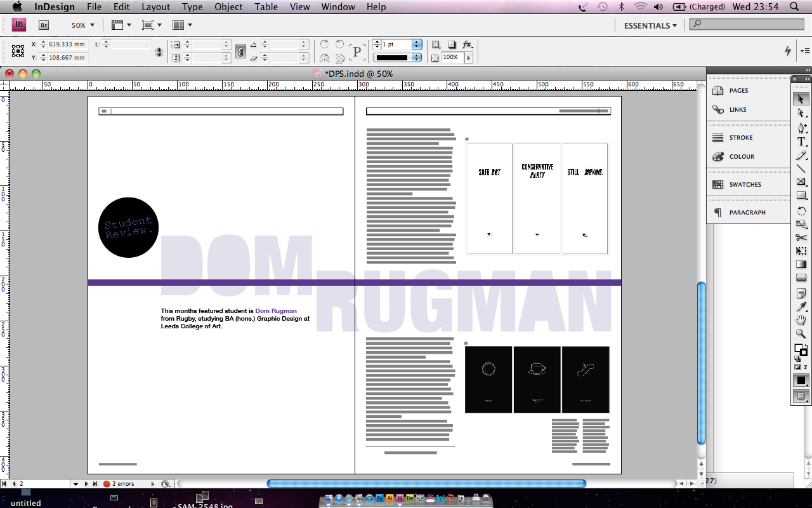Click the vertical scrollbar thumb
The height and width of the screenshot is (508, 812).
(x=701, y=363)
